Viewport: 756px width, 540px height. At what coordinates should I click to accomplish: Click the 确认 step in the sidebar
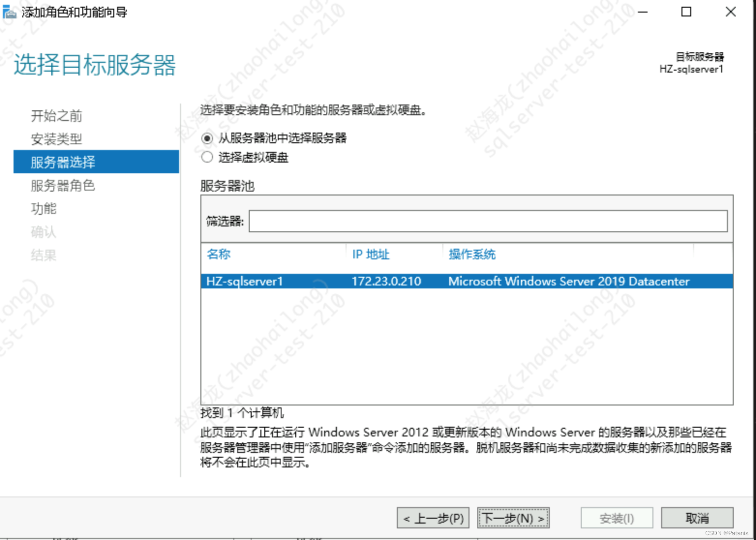(x=44, y=232)
